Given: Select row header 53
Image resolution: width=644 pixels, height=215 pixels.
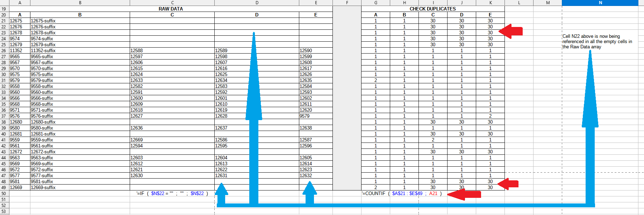Looking at the screenshot, I should click(4, 211).
